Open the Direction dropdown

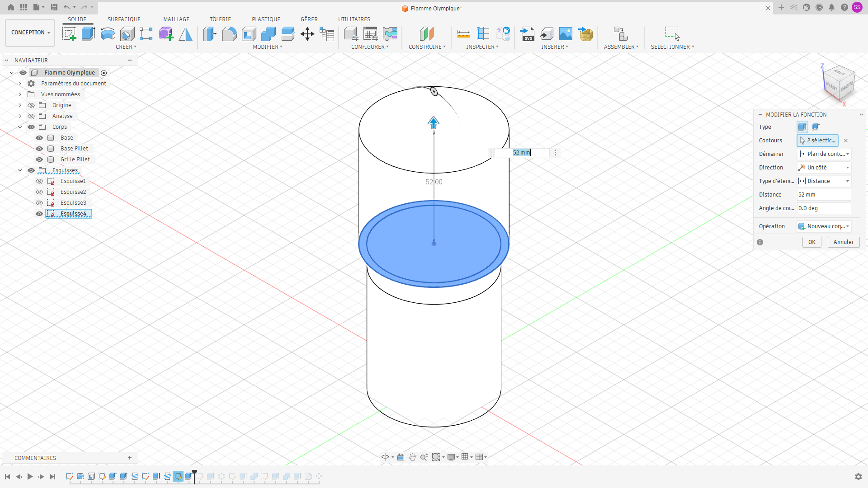824,168
